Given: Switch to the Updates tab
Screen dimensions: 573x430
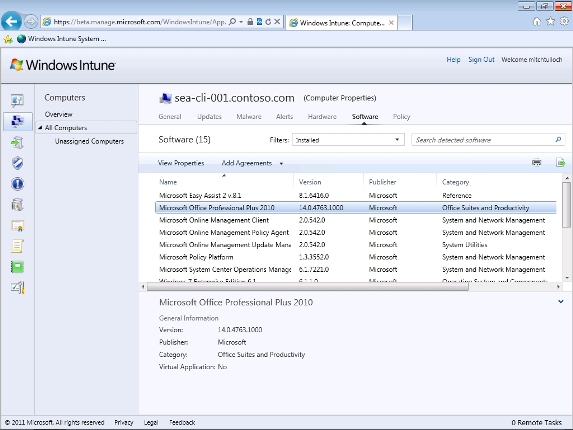Looking at the screenshot, I should point(209,117).
